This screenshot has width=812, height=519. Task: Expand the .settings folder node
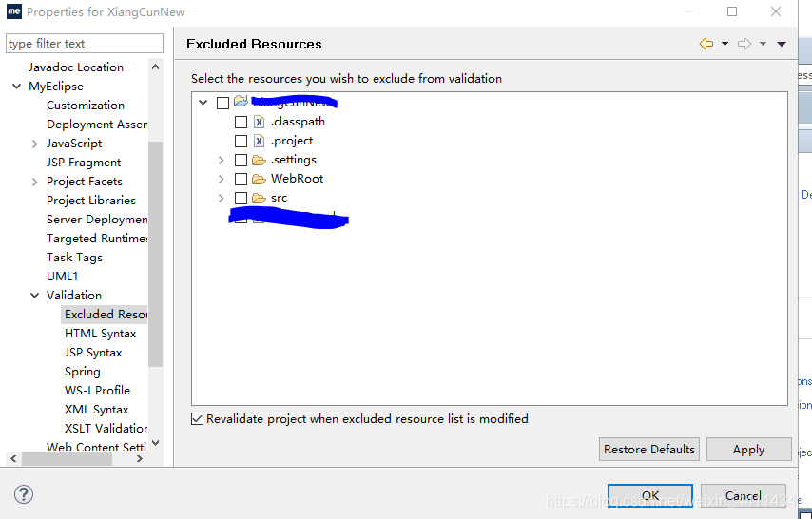[x=222, y=160]
